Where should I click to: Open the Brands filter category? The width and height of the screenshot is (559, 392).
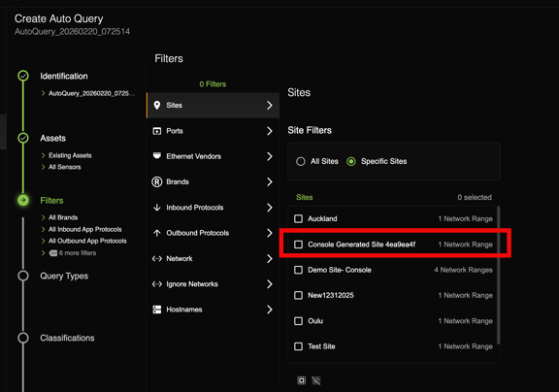pyautogui.click(x=213, y=181)
